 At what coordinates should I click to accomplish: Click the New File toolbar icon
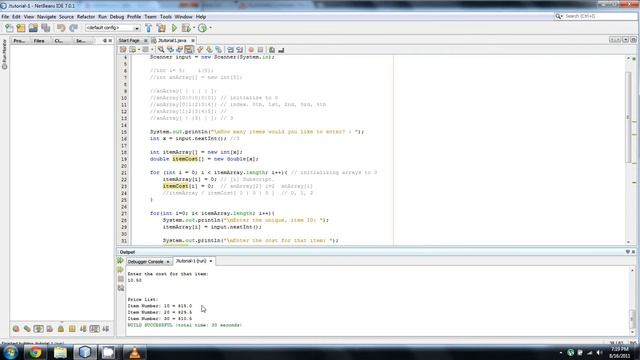[9, 28]
